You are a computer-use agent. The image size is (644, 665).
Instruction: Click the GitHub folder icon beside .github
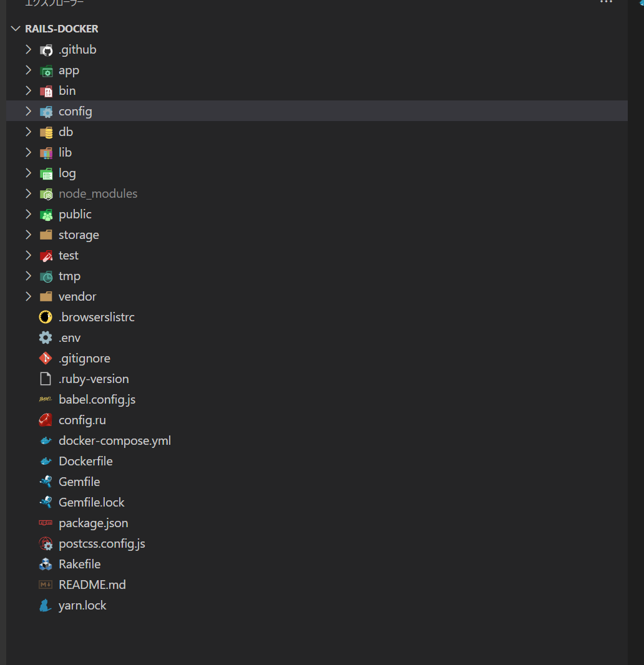pos(46,50)
